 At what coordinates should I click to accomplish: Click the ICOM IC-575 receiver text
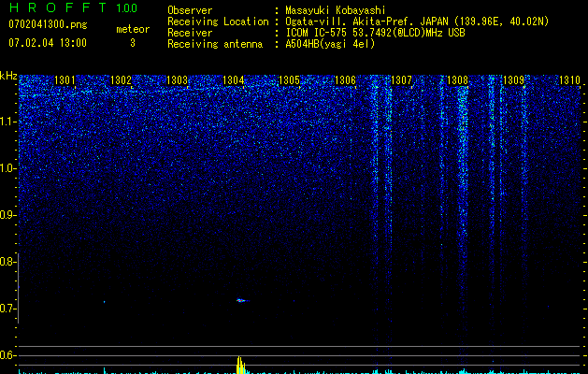375,33
